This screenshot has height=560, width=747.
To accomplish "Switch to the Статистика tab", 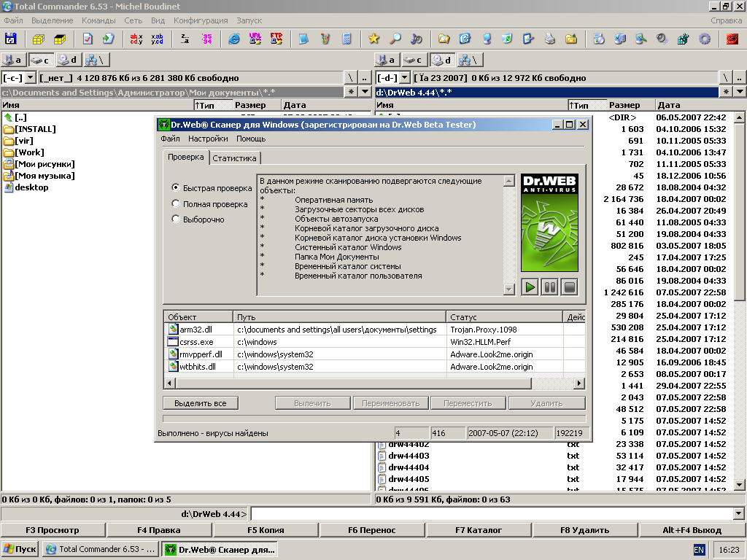I will pyautogui.click(x=235, y=157).
